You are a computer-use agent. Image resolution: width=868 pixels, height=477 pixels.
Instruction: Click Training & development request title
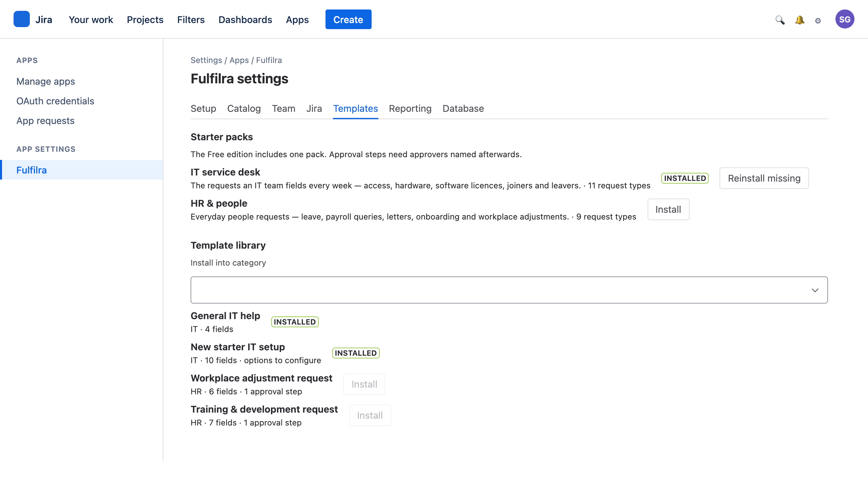tap(264, 409)
